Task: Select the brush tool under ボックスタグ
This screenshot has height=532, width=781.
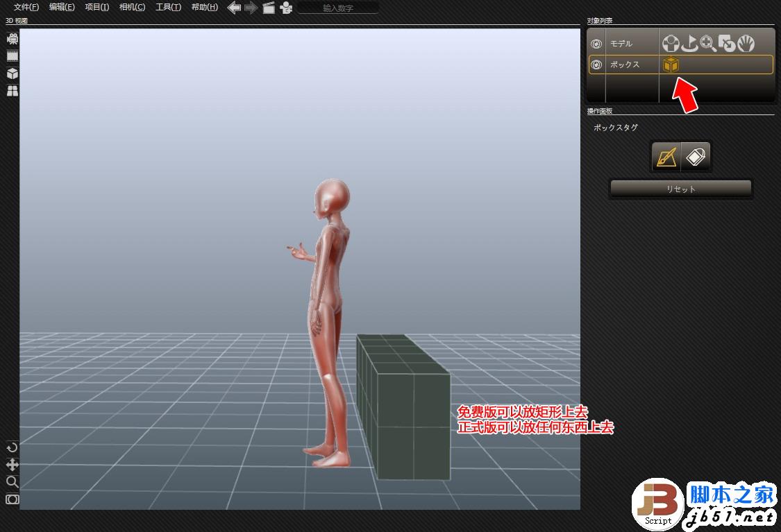Action: (666, 155)
